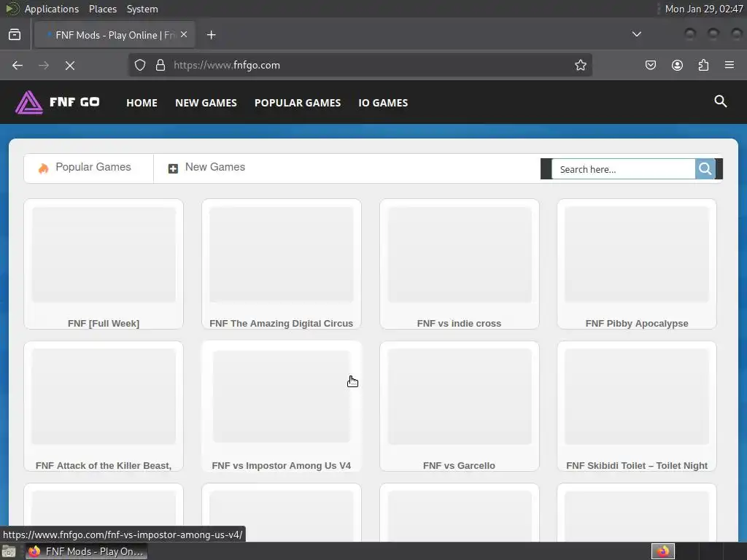Bookmark this page with the star
This screenshot has height=560, width=747.
(x=580, y=65)
